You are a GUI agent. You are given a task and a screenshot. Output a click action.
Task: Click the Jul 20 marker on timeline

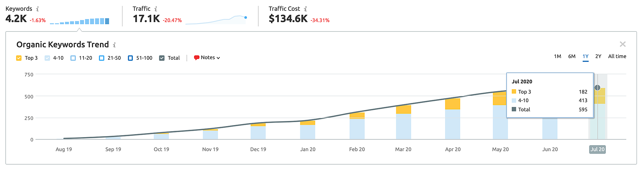597,150
